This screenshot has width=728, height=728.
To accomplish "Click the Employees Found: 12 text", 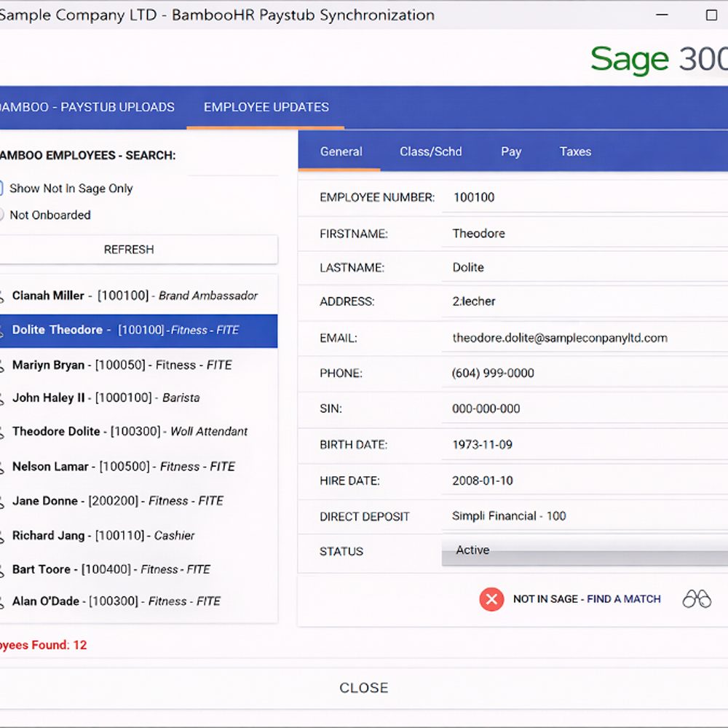I will (43, 645).
